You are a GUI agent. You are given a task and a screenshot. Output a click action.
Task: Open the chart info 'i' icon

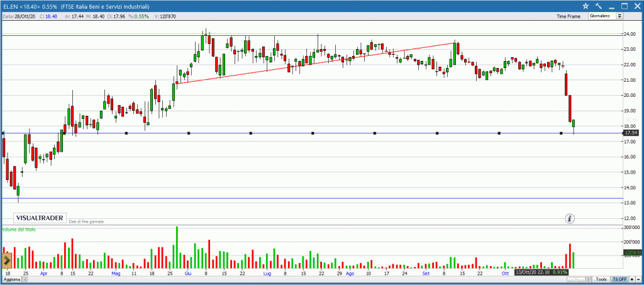pyautogui.click(x=570, y=218)
